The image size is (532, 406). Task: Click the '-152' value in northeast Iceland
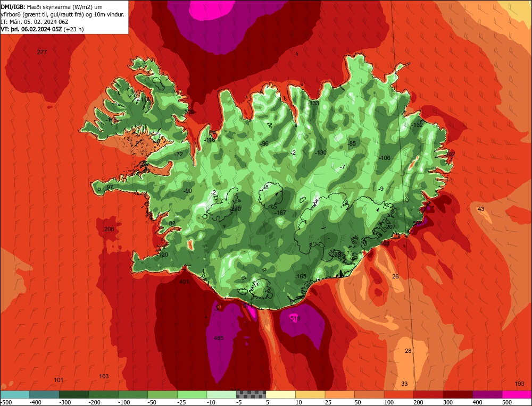pyautogui.click(x=417, y=125)
